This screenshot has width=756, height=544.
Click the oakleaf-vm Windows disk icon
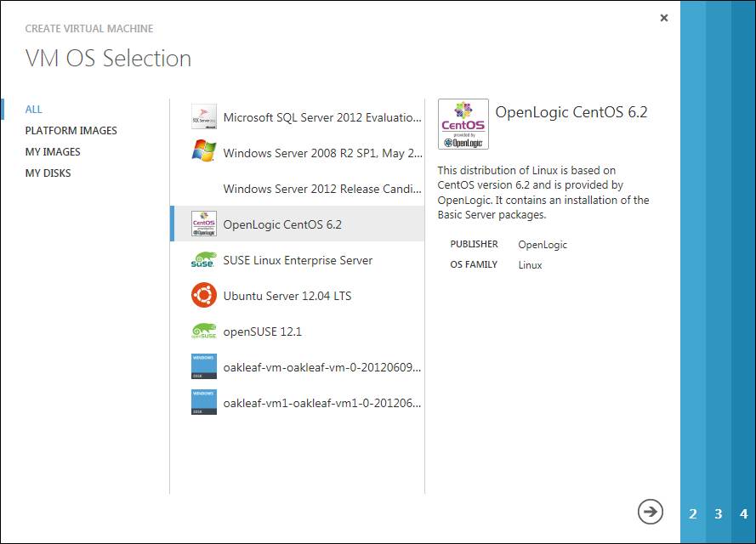[x=204, y=366]
